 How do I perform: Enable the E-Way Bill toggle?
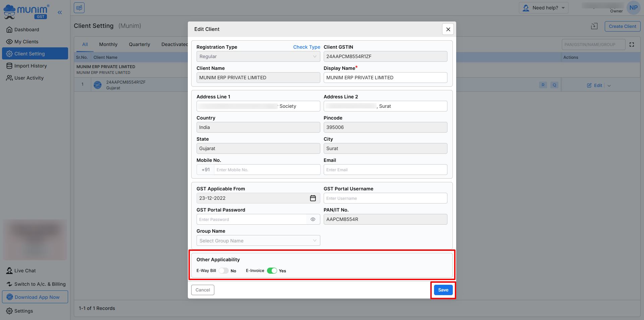224,271
